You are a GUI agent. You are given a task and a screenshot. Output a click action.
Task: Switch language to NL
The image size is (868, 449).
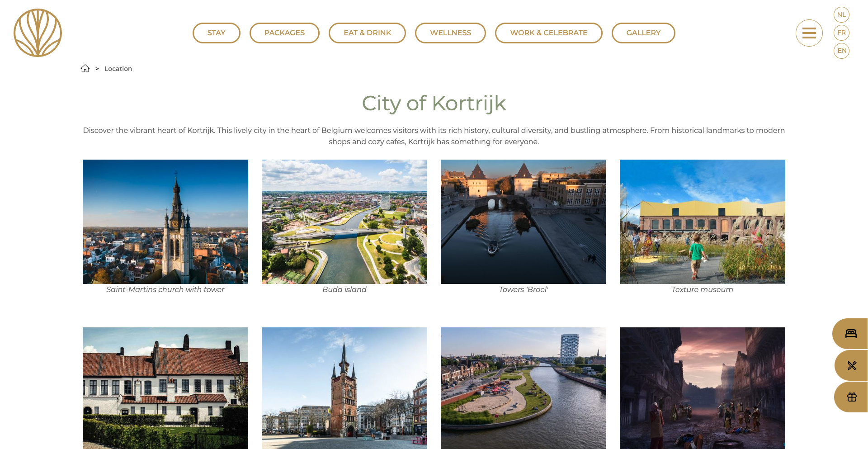(841, 14)
